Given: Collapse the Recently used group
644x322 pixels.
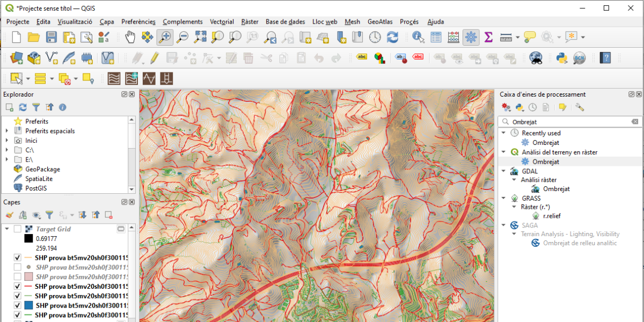Looking at the screenshot, I should 503,133.
